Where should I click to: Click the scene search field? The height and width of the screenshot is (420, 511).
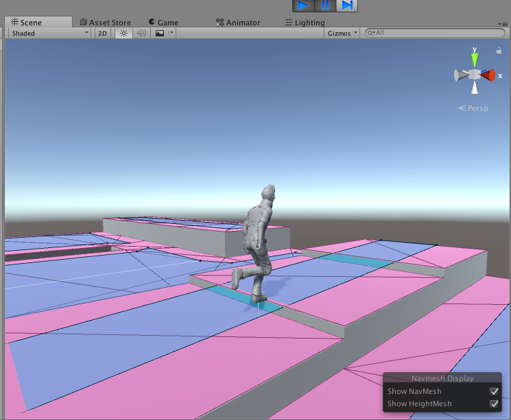(x=435, y=33)
